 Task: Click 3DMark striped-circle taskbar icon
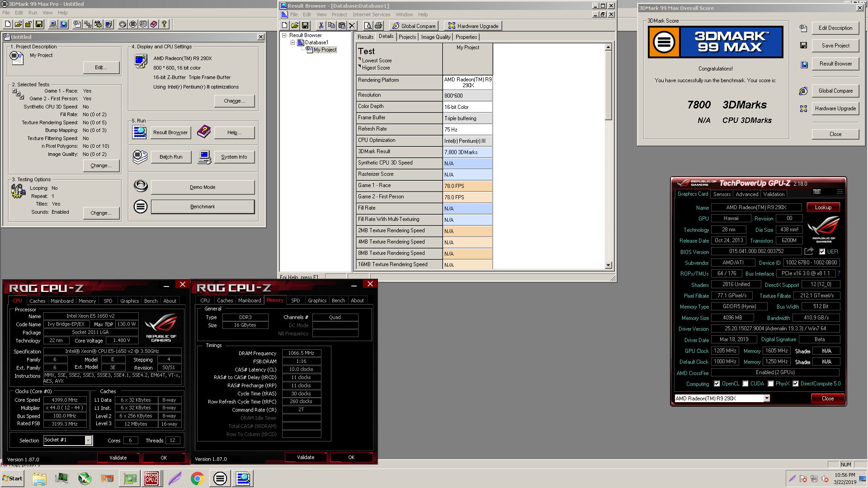[220, 479]
